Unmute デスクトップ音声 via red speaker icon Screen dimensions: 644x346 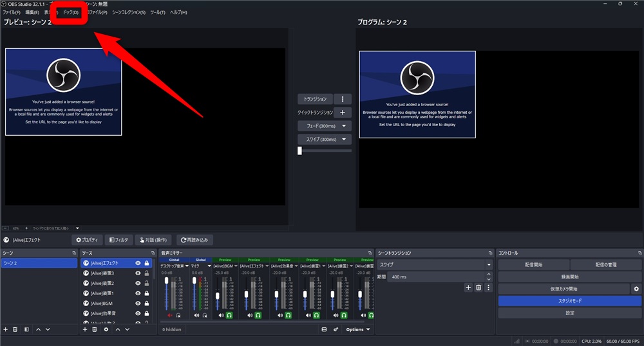(x=169, y=315)
